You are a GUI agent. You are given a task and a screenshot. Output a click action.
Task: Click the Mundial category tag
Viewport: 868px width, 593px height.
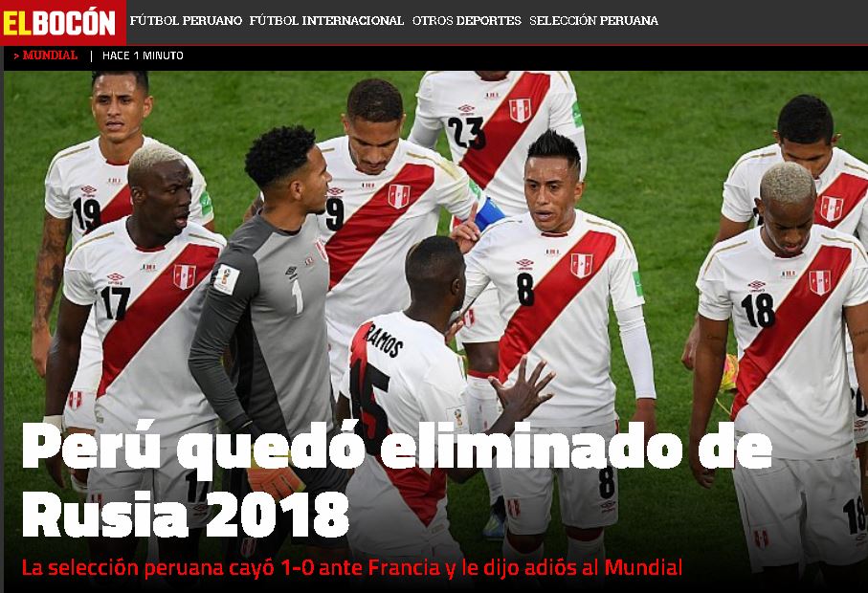pos(50,55)
